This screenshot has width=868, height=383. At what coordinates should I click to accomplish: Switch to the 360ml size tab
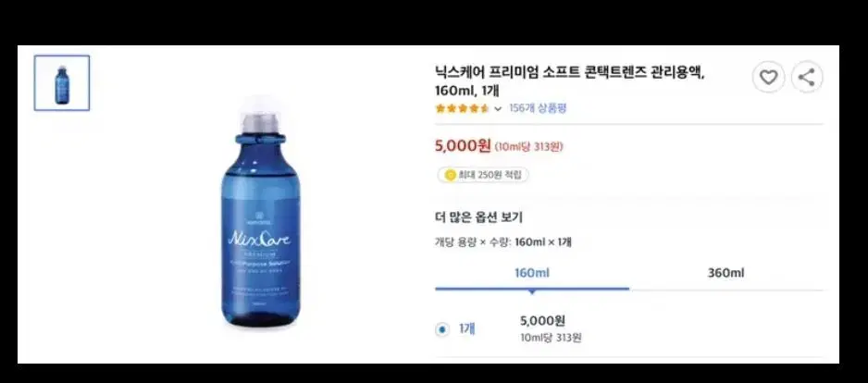tap(725, 273)
